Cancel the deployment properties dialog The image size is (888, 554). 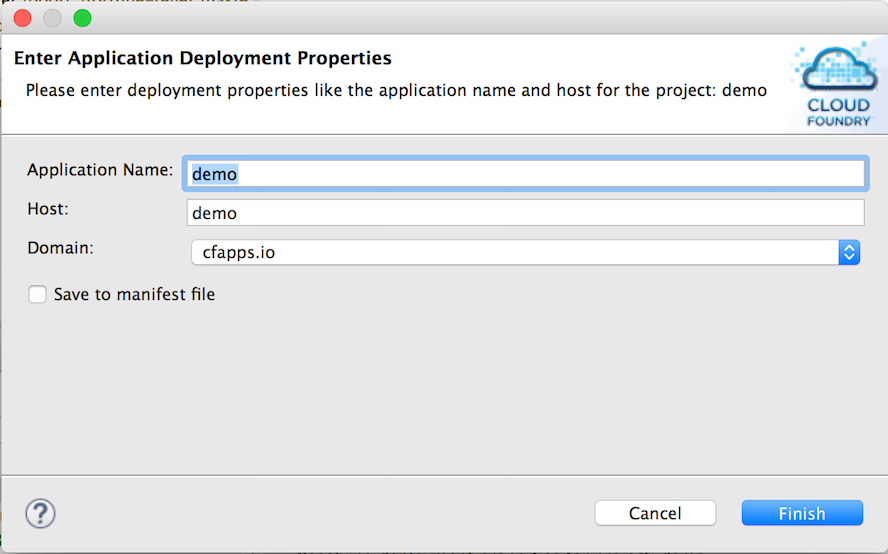click(655, 513)
